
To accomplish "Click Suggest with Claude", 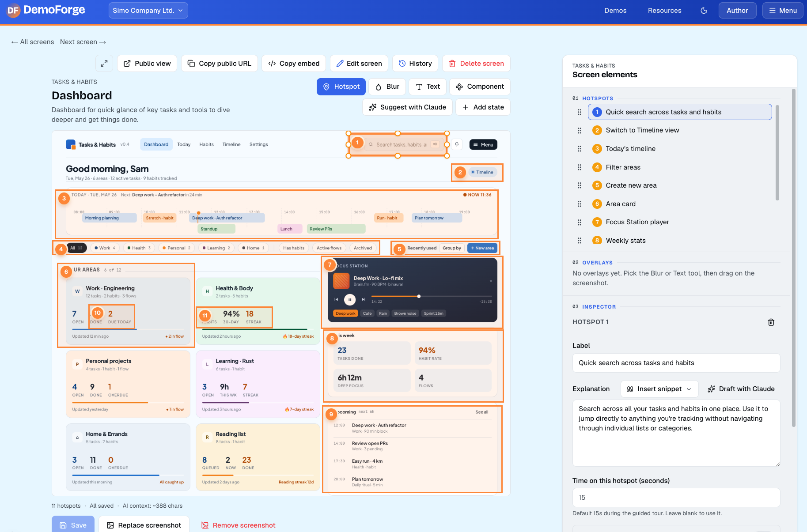I will pyautogui.click(x=407, y=107).
